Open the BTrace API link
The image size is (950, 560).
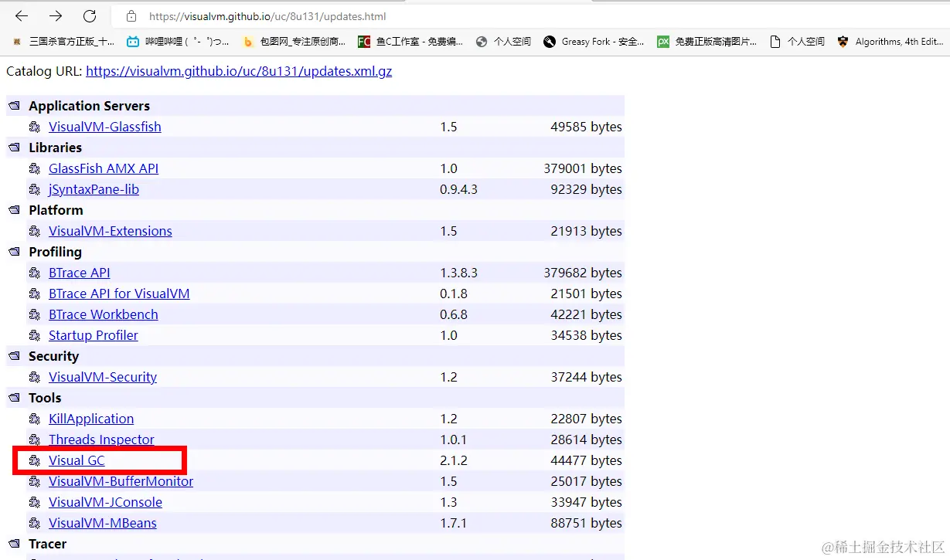(x=80, y=273)
